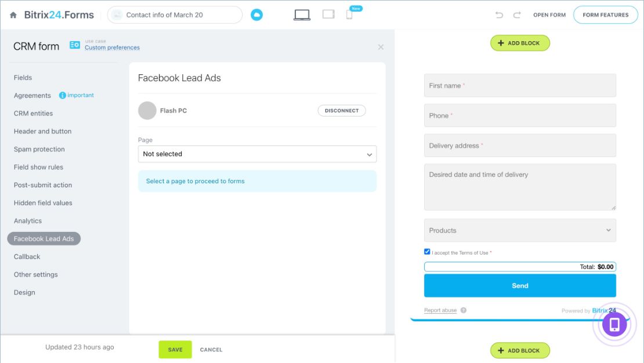Uncheck I accept the Terms of Use
The image size is (644, 363).
[x=427, y=252]
